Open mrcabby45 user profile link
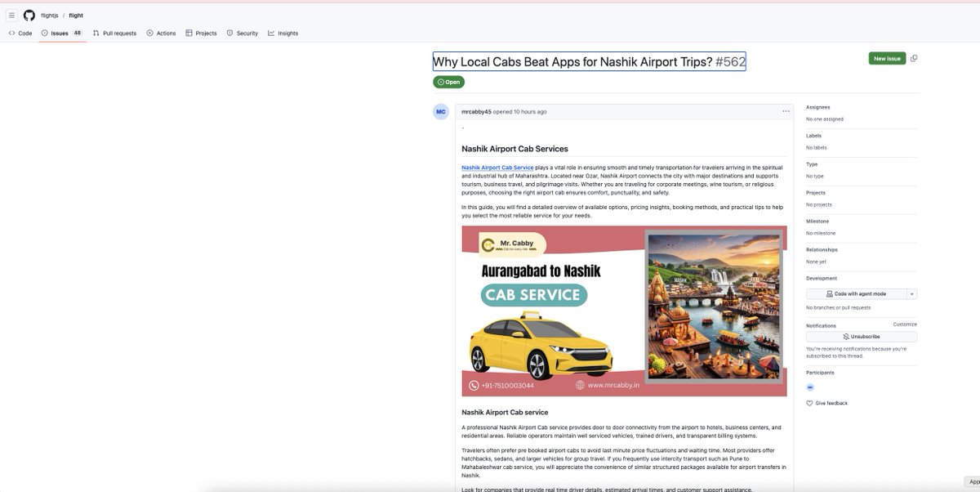Viewport: 980px width, 492px height. pos(476,112)
